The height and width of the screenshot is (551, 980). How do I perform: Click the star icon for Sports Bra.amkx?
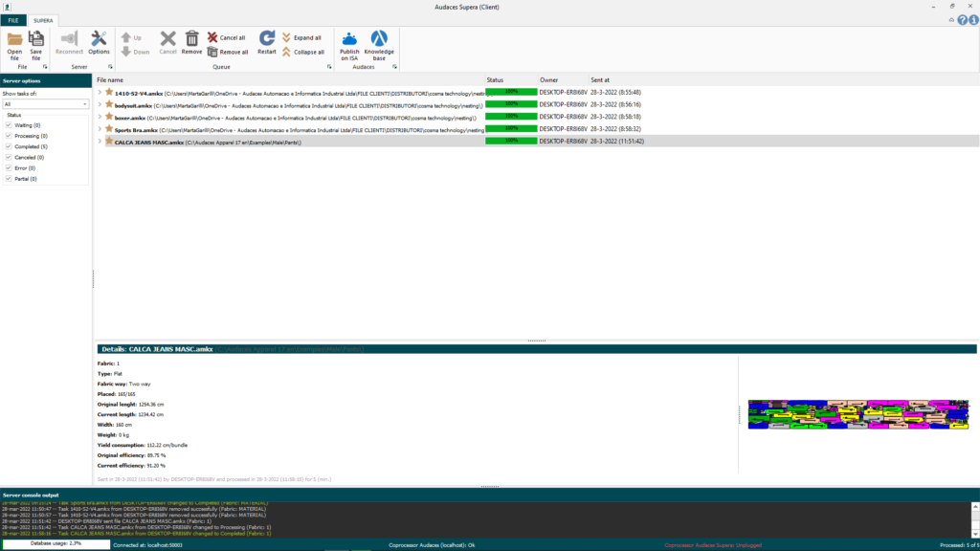coord(109,129)
